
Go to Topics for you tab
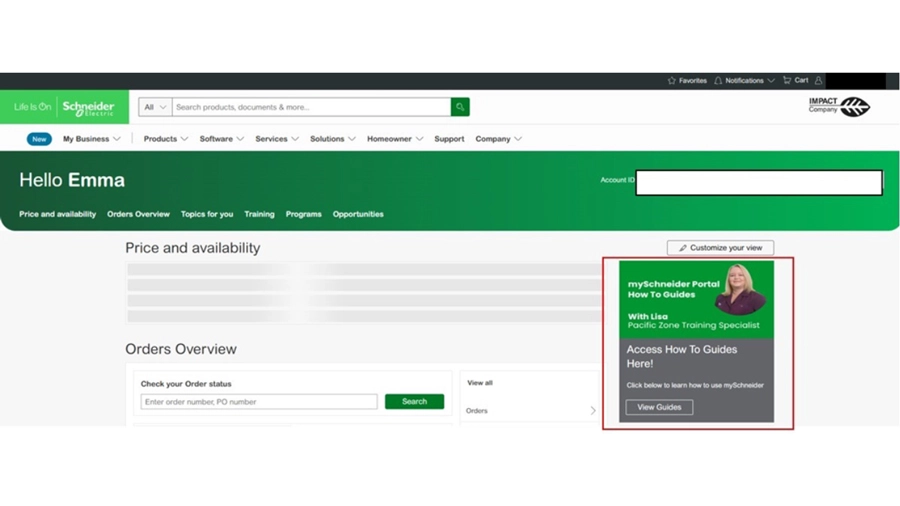pos(207,214)
